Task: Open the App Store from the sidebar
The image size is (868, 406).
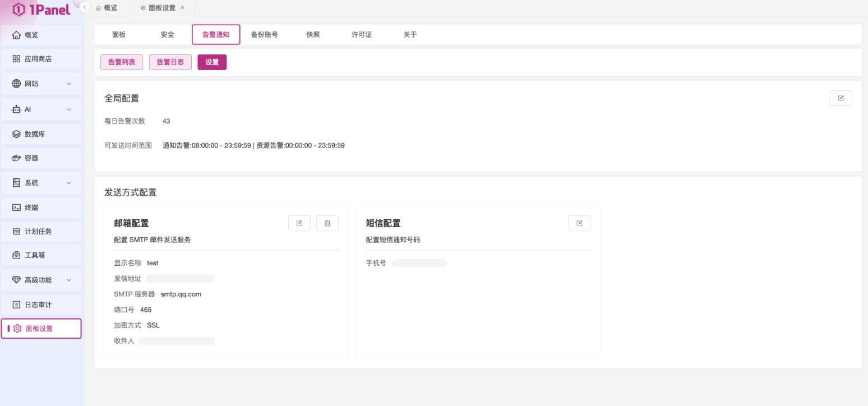Action: click(41, 59)
